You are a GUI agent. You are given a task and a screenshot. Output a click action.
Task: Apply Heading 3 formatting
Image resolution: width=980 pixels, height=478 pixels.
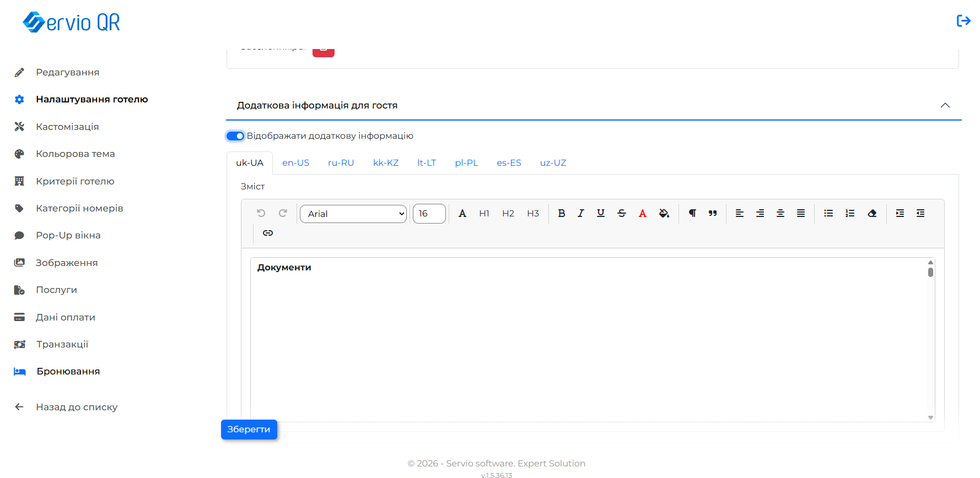pos(533,213)
